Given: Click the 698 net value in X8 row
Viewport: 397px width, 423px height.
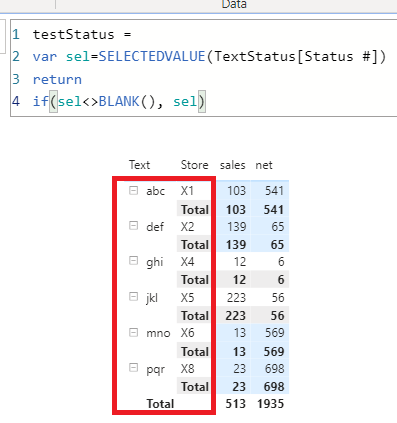Looking at the screenshot, I should click(274, 369).
